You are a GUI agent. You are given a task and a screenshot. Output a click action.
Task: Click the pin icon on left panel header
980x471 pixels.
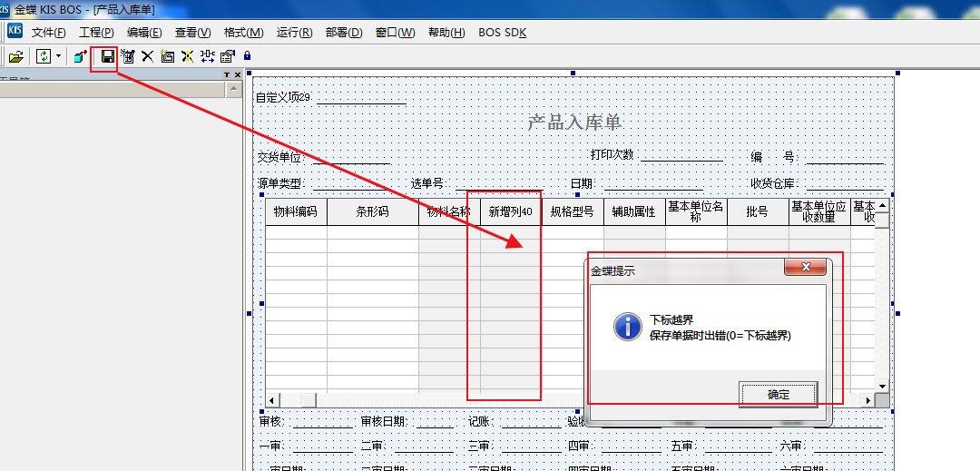[228, 75]
